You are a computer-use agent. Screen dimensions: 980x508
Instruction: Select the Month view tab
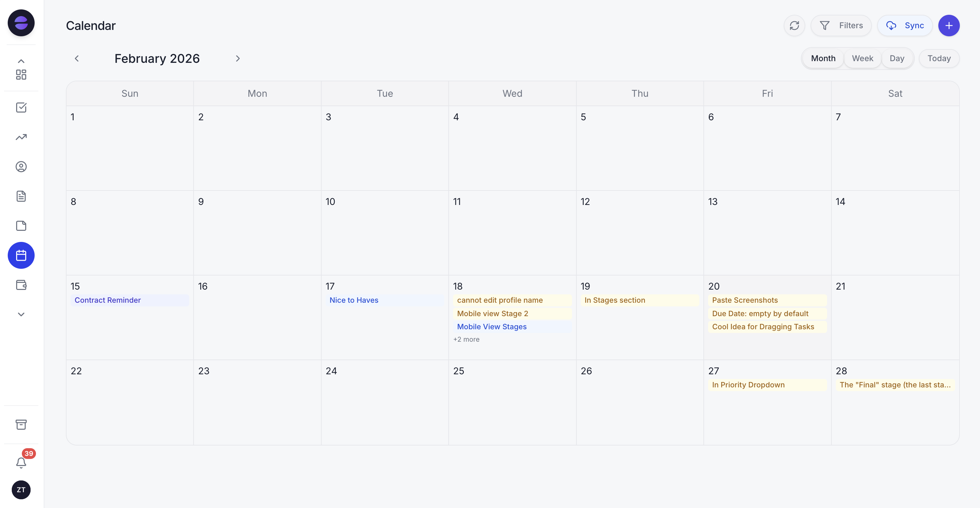tap(823, 58)
